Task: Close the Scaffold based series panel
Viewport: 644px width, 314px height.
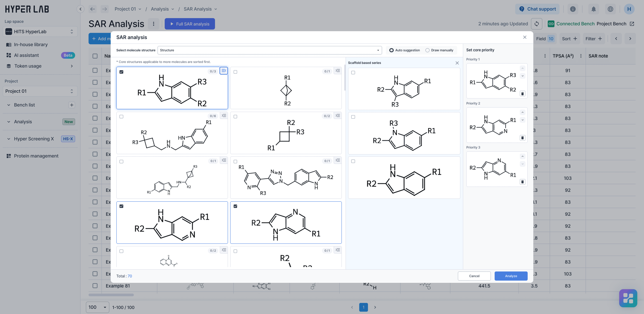Action: pos(457,63)
